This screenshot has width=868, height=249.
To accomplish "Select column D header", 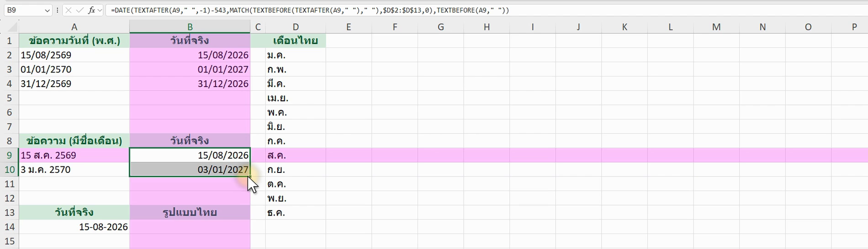I will [296, 27].
